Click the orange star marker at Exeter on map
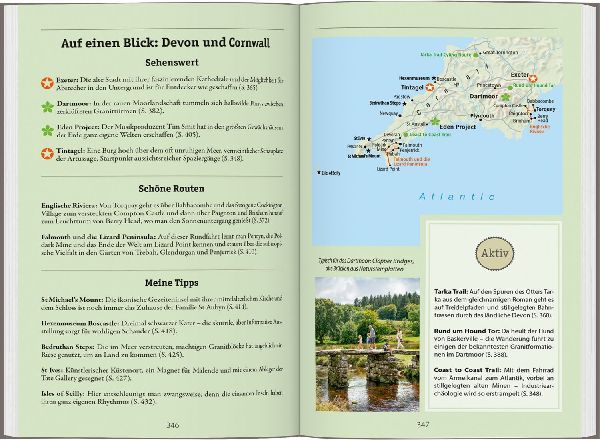This screenshot has height=440, width=600. click(533, 79)
